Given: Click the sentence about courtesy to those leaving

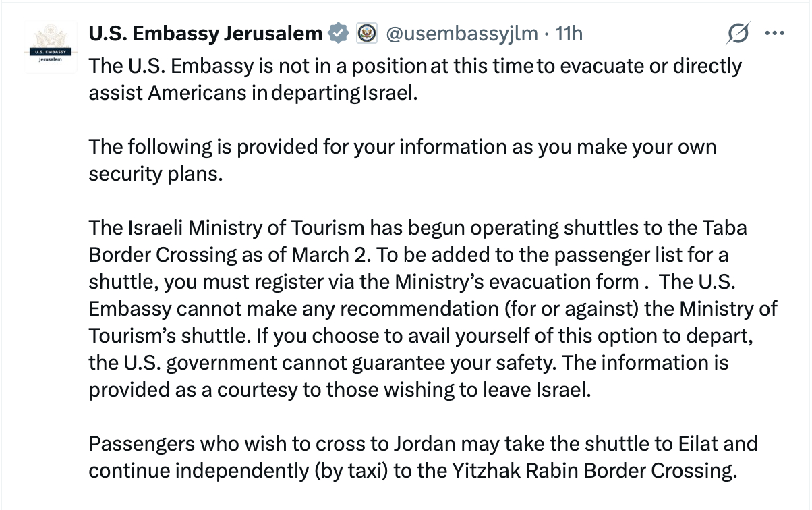Looking at the screenshot, I should [x=339, y=390].
